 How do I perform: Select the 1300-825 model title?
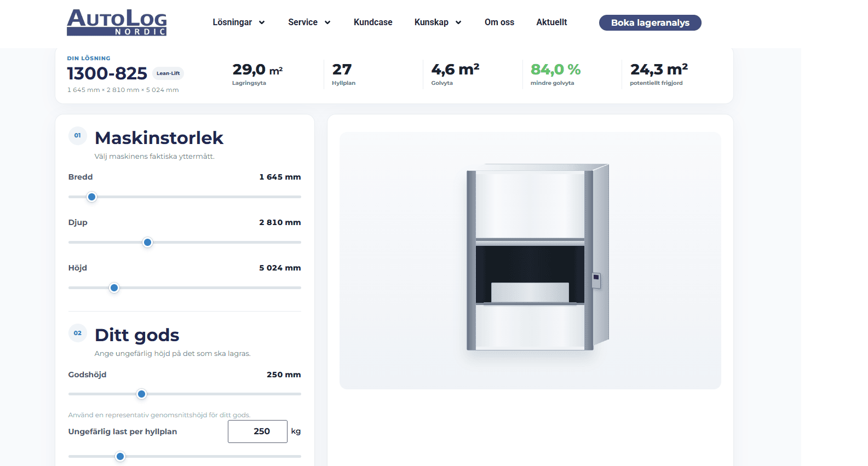[x=107, y=73]
